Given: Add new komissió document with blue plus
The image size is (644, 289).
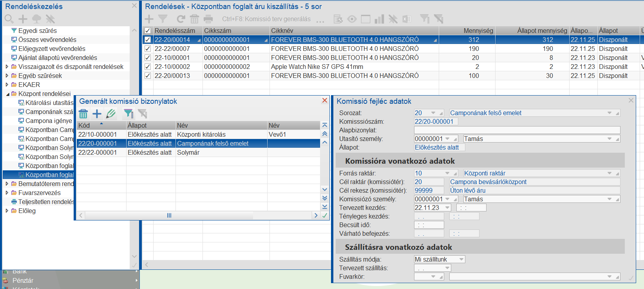Looking at the screenshot, I should tap(97, 114).
